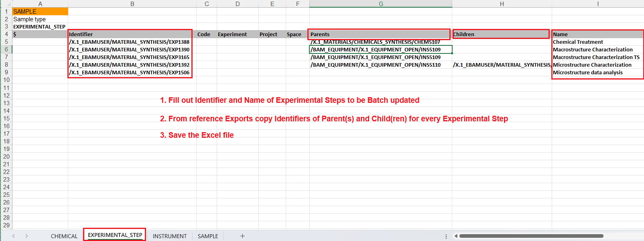Click the '$' cell in column A
This screenshot has width=644, height=241.
click(x=40, y=34)
